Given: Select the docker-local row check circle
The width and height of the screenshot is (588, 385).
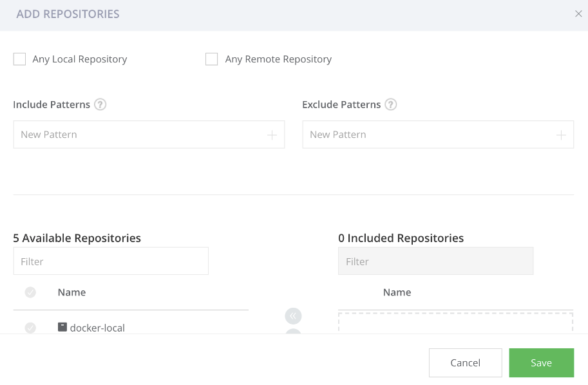Looking at the screenshot, I should tap(30, 328).
